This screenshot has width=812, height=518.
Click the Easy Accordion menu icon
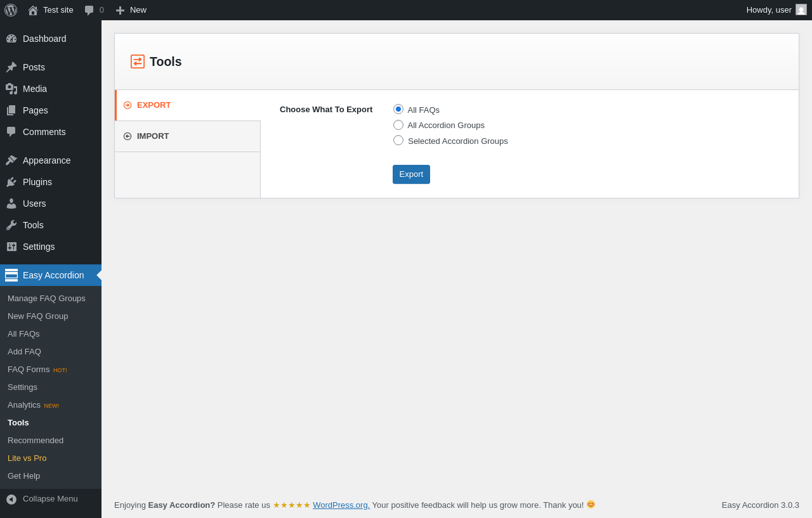(11, 275)
